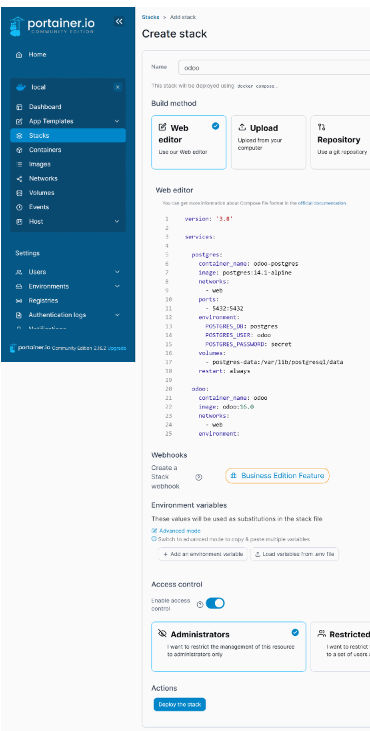Open the Stacks menu item
The height and width of the screenshot is (731, 370).
68,136
